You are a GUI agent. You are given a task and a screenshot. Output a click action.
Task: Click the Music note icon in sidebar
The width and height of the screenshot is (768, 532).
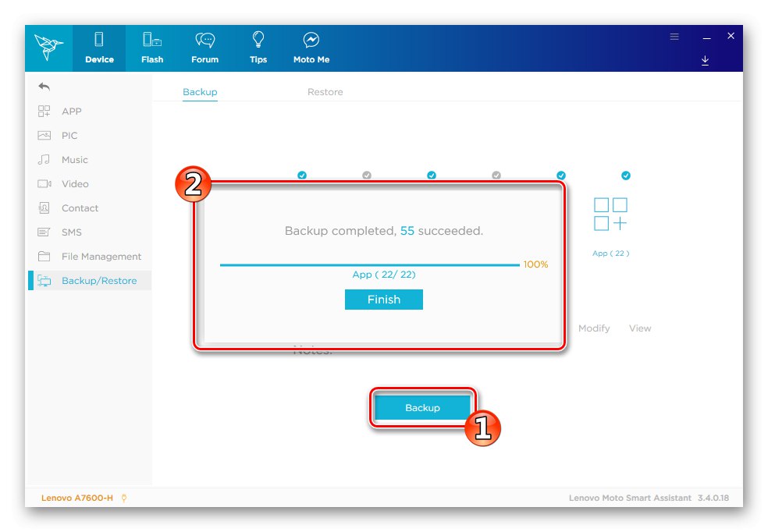coord(44,160)
